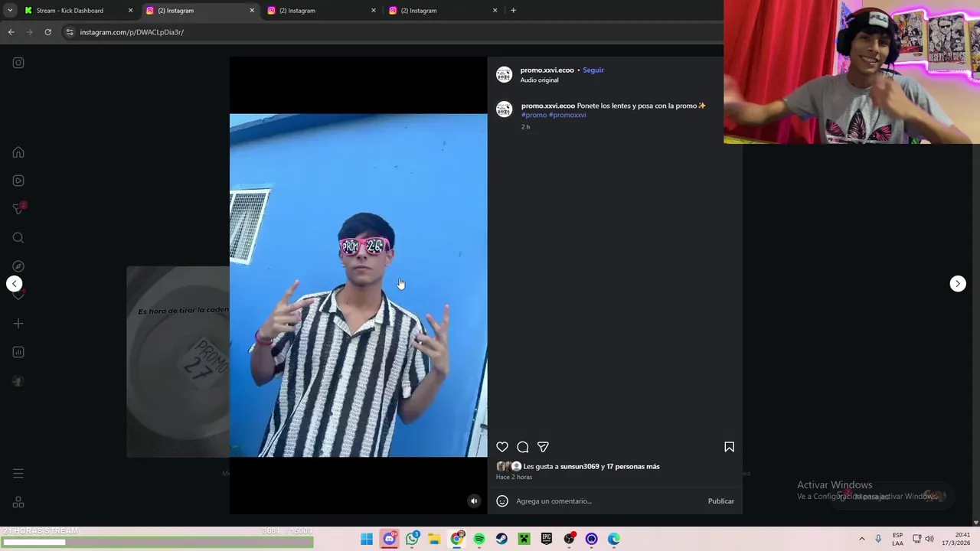Go to the next post arrow
This screenshot has height=551, width=980.
point(958,284)
